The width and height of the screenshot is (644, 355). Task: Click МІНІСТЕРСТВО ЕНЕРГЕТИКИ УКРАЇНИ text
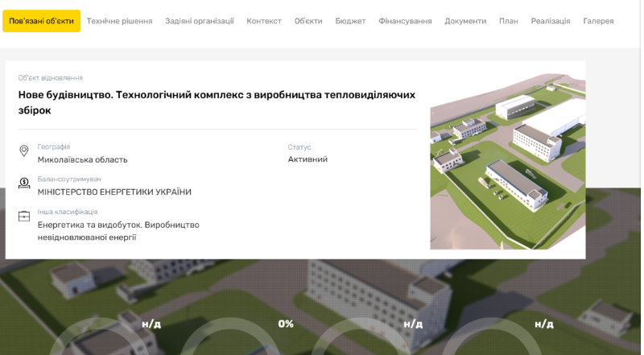[x=114, y=192]
